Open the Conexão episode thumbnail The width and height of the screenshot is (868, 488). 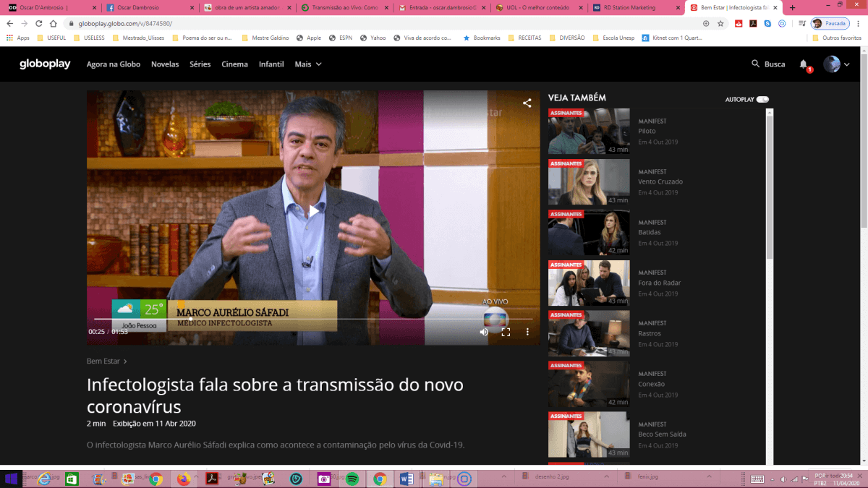pos(589,385)
